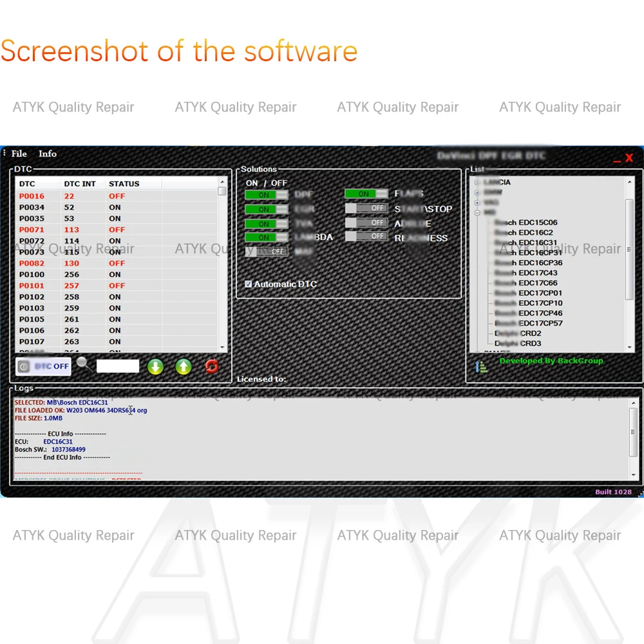
Task: Click the DTC OFF button
Action: click(x=43, y=366)
